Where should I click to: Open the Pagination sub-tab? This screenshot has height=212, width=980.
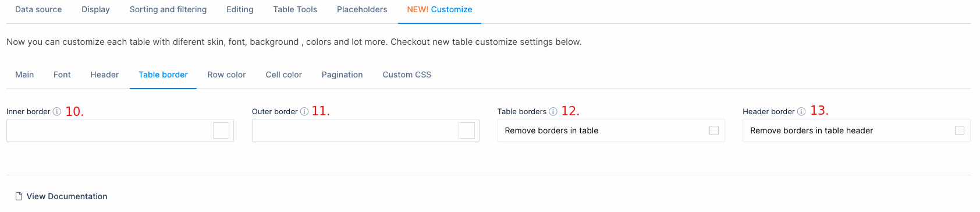coord(342,75)
